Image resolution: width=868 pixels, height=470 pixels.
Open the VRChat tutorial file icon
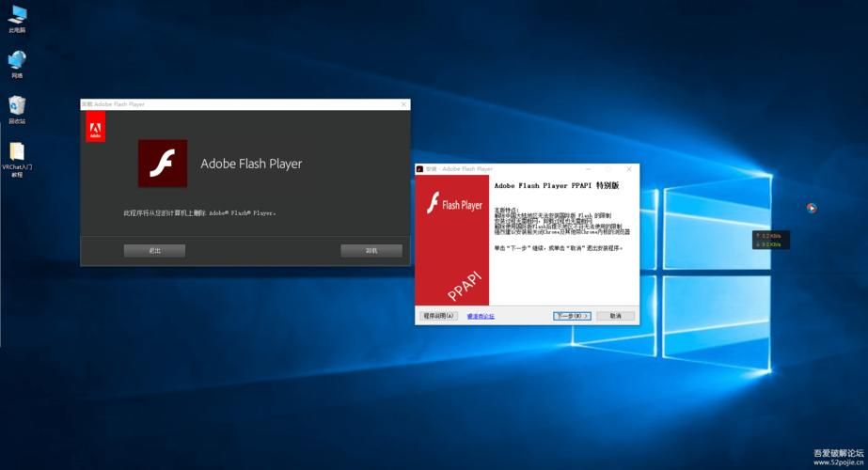tap(17, 152)
